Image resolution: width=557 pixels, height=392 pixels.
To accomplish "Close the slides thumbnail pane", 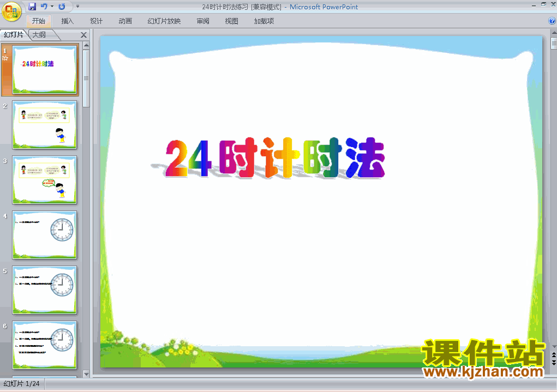I will pyautogui.click(x=84, y=35).
